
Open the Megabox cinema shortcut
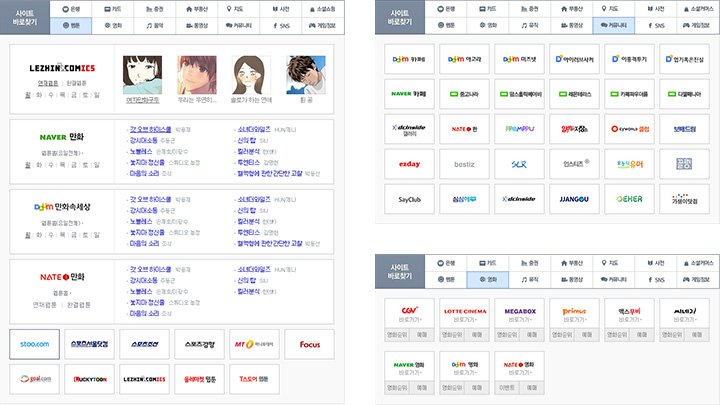519,312
